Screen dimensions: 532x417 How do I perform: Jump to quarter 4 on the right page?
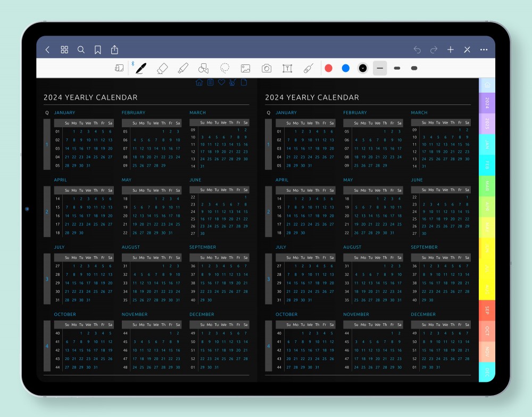tap(268, 346)
